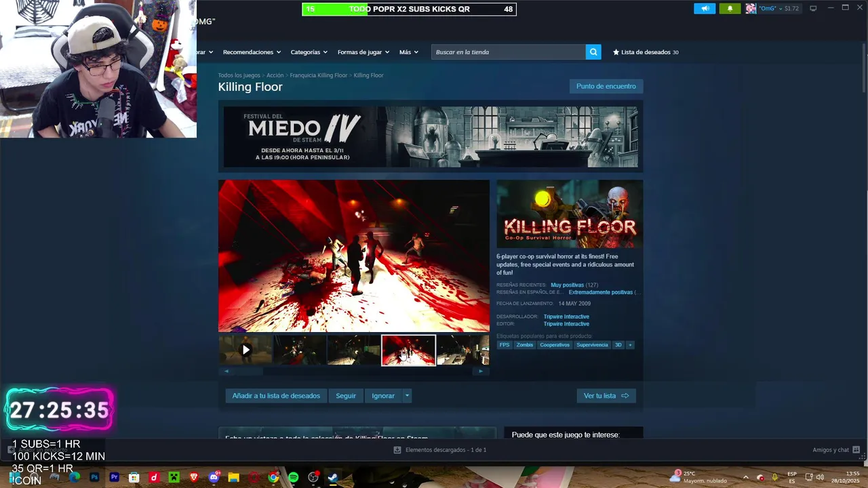Open the Recomendaciones dropdown menu
Viewport: 868px width, 488px height.
coord(252,52)
